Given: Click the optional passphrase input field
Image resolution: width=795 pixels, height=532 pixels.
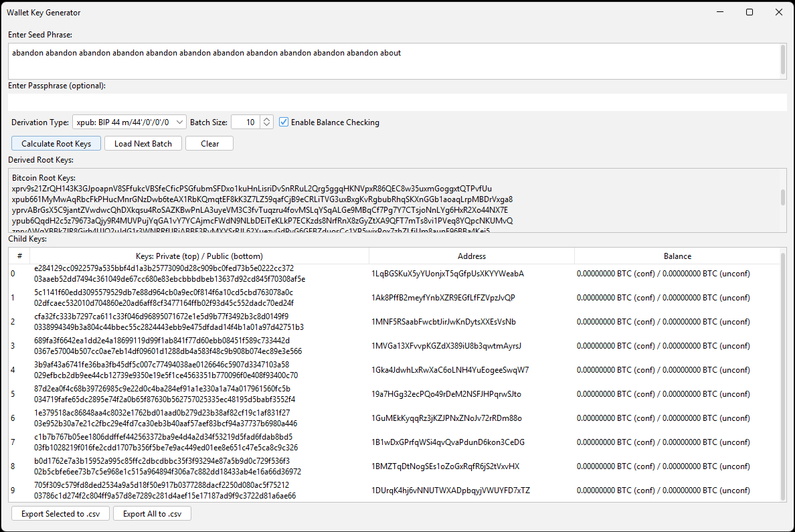Looking at the screenshot, I should tap(268, 100).
